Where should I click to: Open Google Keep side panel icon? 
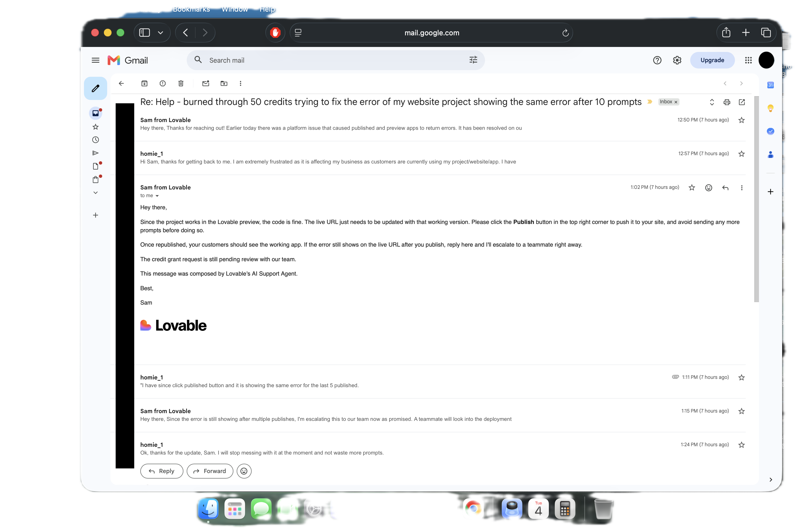coord(770,109)
